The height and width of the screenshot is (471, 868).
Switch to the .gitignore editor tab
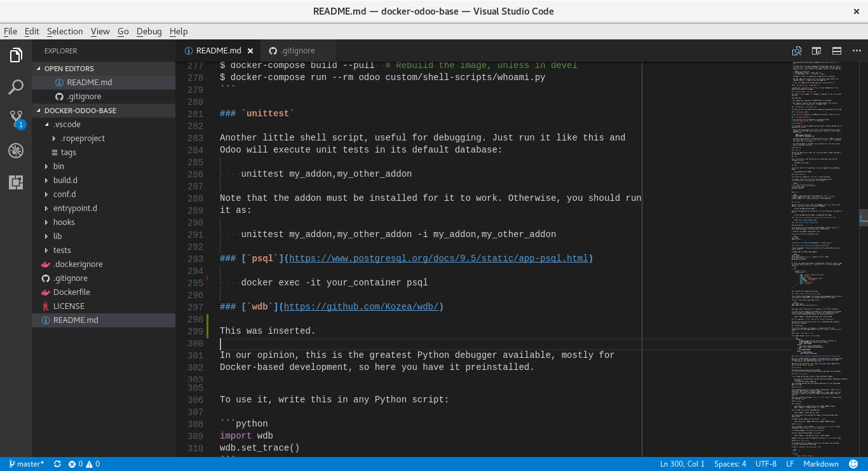coord(297,51)
